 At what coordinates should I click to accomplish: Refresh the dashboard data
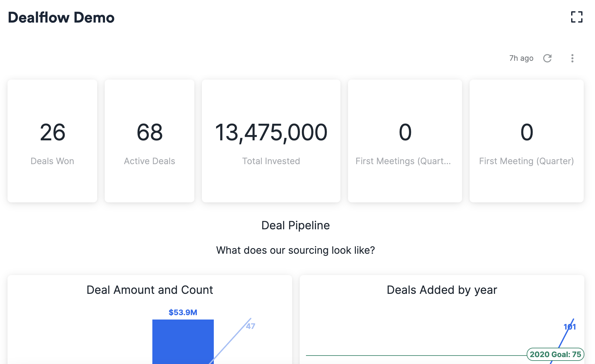click(x=548, y=58)
